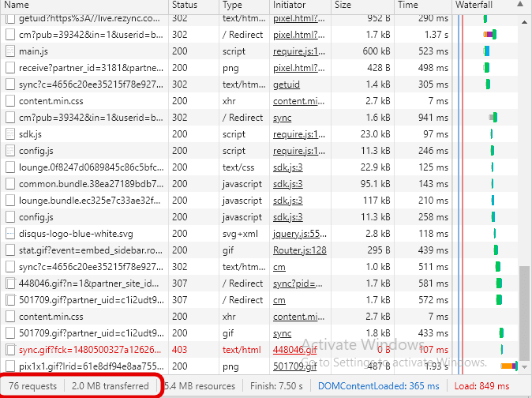Select the common.bundle.38ea27189bdb7 request name
Viewport: 532px width, 398px height.
click(x=91, y=184)
